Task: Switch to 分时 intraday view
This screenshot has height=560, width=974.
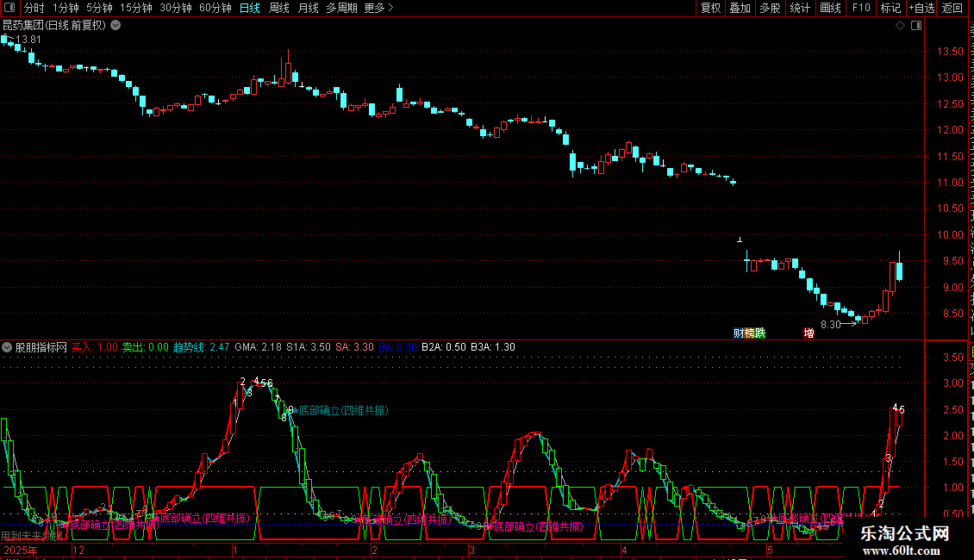Action: click(34, 8)
